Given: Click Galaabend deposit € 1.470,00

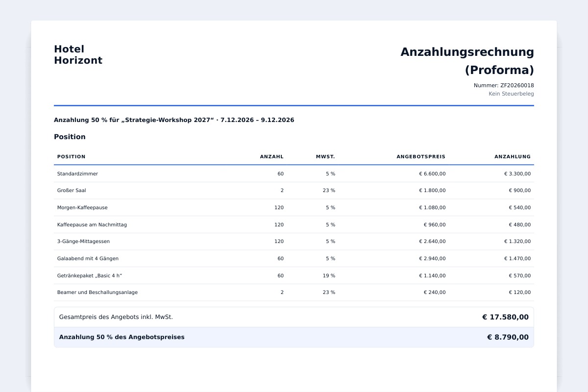Looking at the screenshot, I should 517,258.
